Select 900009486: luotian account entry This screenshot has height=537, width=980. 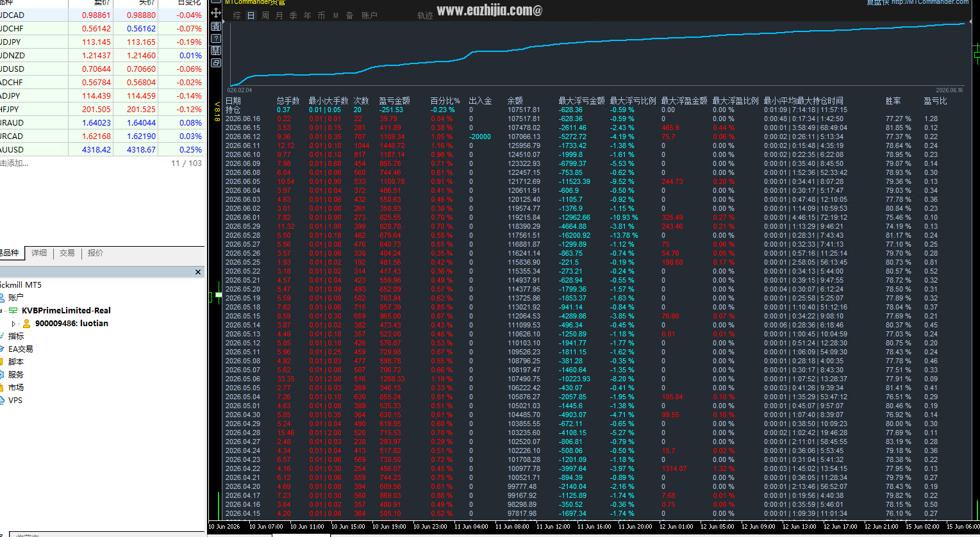tap(72, 323)
